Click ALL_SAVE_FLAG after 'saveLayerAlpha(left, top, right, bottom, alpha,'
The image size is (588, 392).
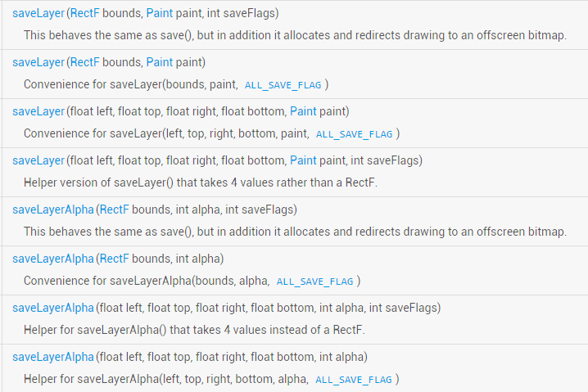point(354,380)
